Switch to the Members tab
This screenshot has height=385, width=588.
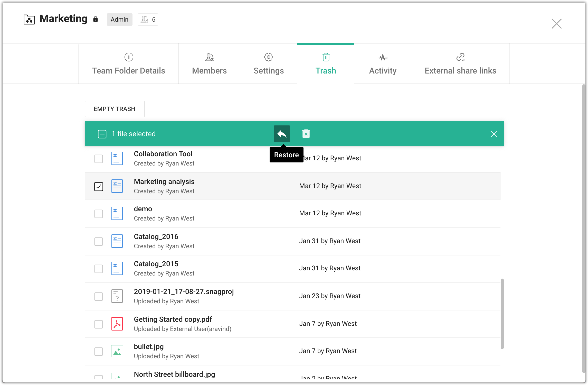(209, 64)
